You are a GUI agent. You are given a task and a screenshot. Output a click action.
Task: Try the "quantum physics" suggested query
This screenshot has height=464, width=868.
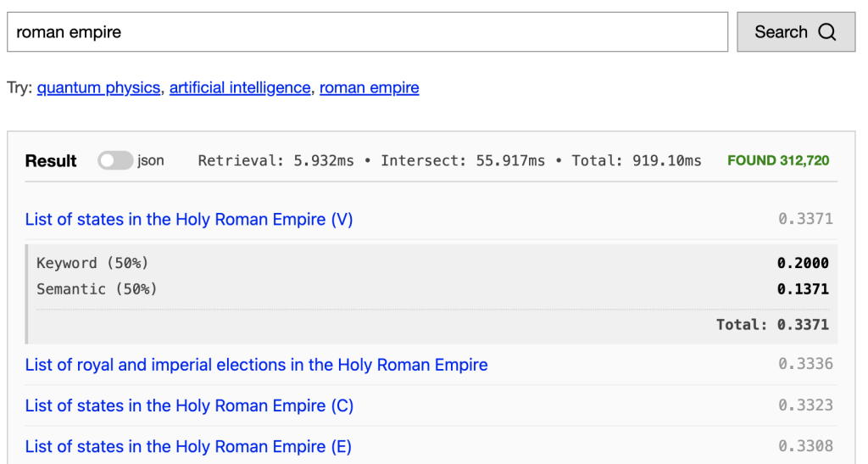pyautogui.click(x=98, y=87)
